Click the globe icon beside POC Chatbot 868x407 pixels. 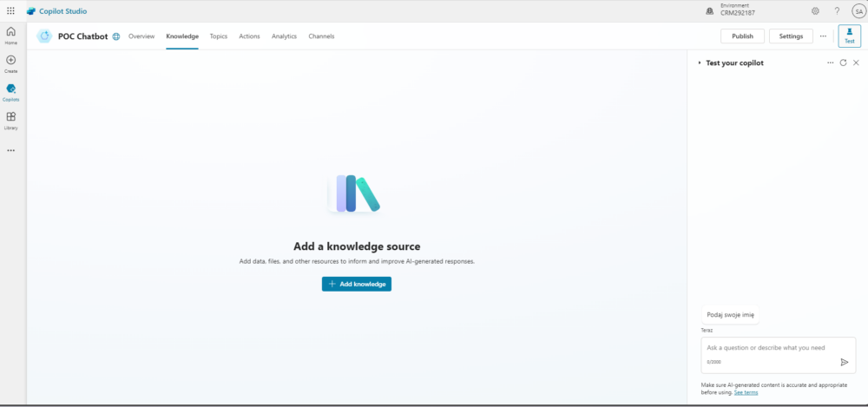(116, 36)
